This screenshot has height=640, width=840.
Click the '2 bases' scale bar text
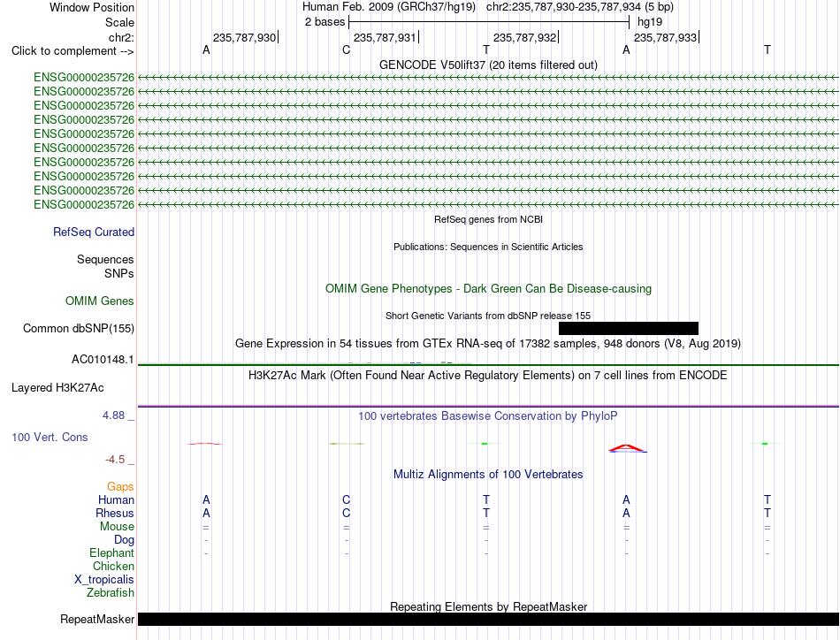[325, 22]
